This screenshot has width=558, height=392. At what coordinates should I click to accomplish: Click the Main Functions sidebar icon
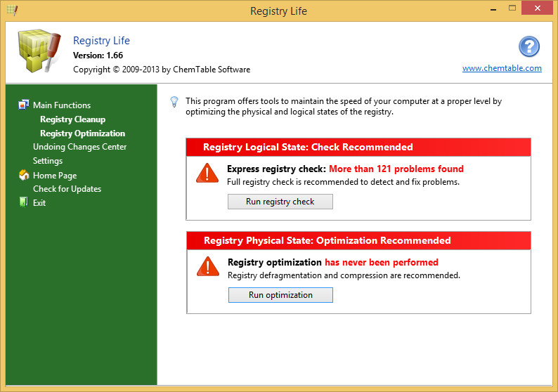tap(23, 105)
